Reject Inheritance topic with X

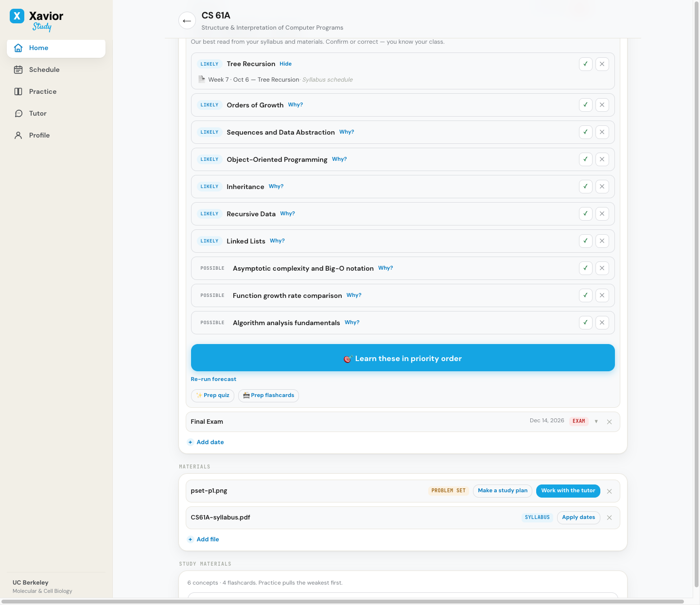[602, 187]
